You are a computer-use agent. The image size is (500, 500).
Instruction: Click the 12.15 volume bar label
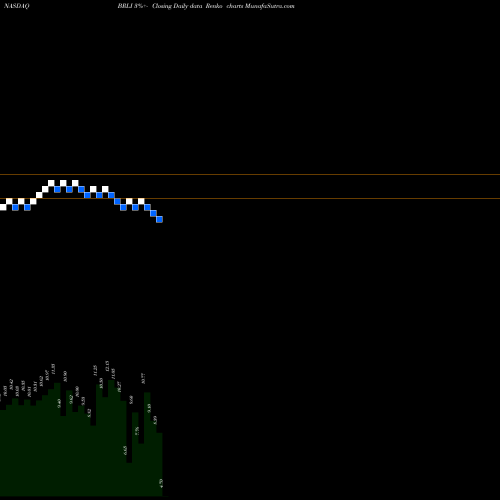pyautogui.click(x=107, y=366)
